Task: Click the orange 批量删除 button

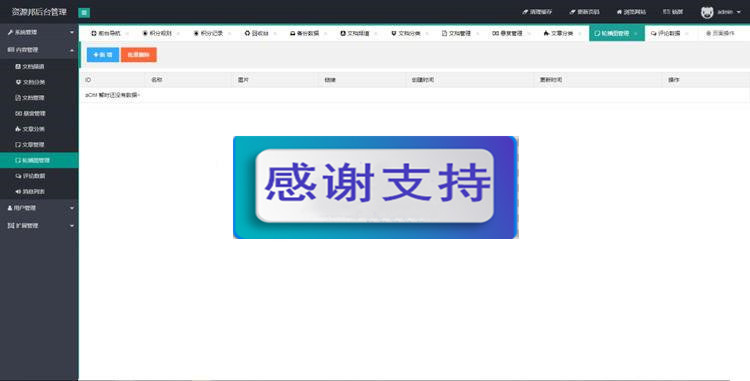Action: click(x=139, y=55)
